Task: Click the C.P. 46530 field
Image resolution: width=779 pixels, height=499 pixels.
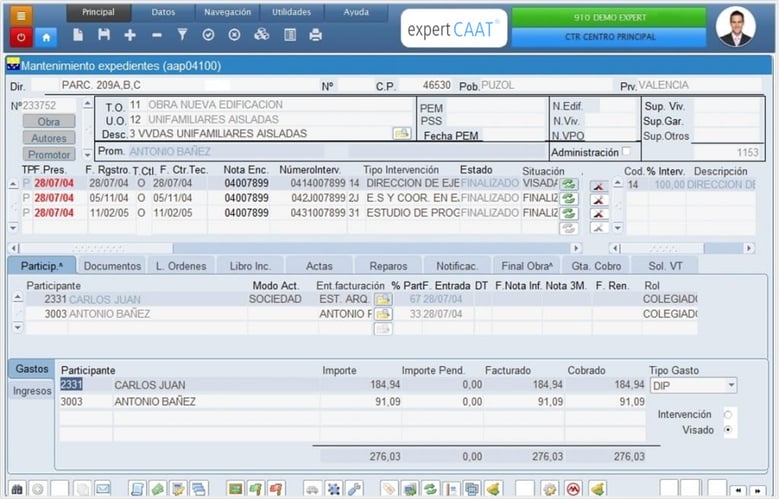Action: pyautogui.click(x=427, y=85)
